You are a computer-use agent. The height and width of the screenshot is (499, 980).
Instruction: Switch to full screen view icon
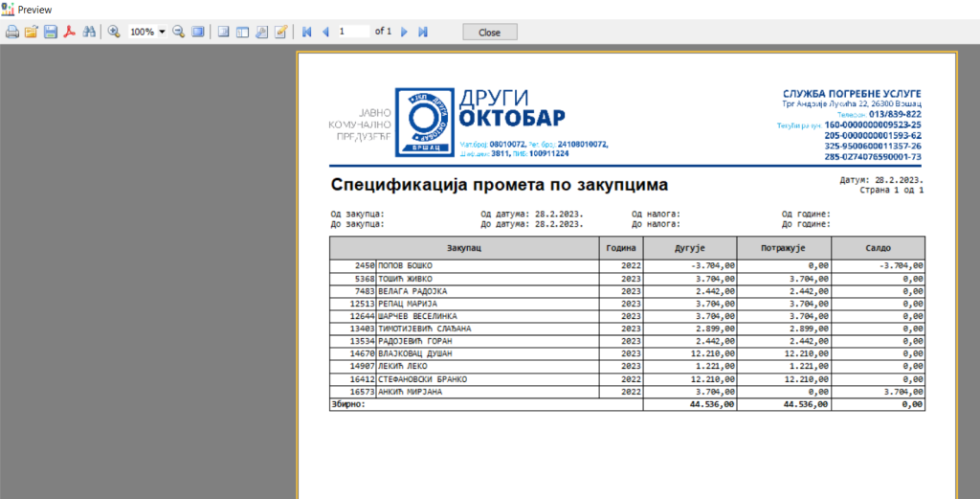[197, 32]
